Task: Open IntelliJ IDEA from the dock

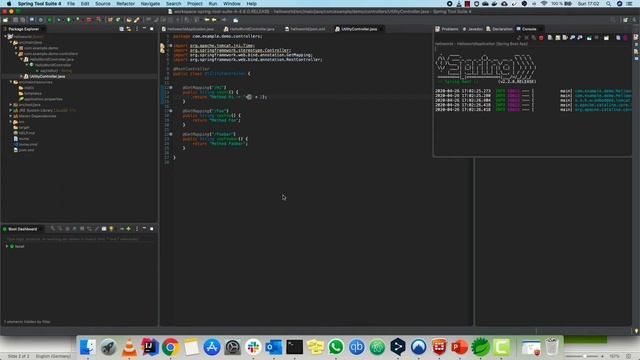Action: [150, 347]
